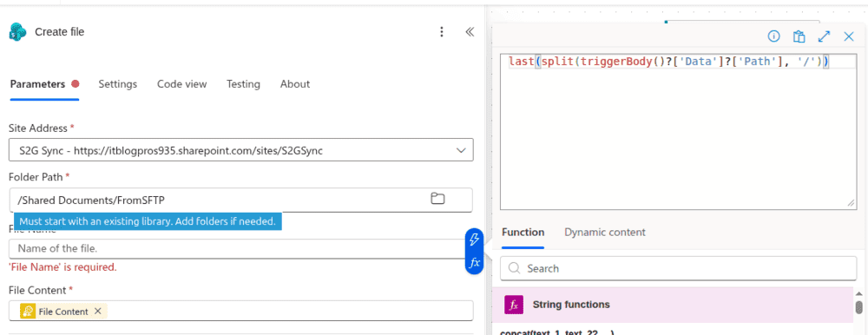
Task: Expand the String functions group
Action: pos(672,305)
